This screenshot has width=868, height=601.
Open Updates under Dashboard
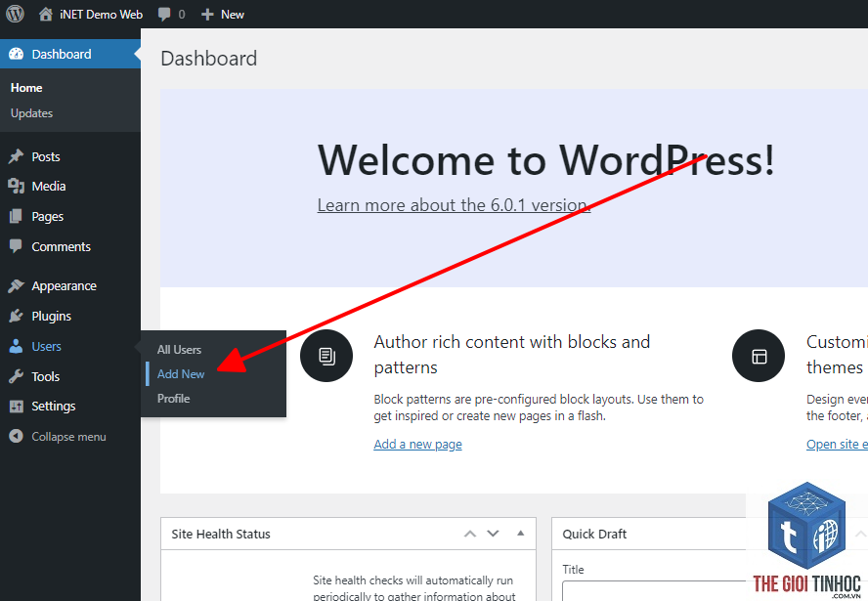coord(31,113)
